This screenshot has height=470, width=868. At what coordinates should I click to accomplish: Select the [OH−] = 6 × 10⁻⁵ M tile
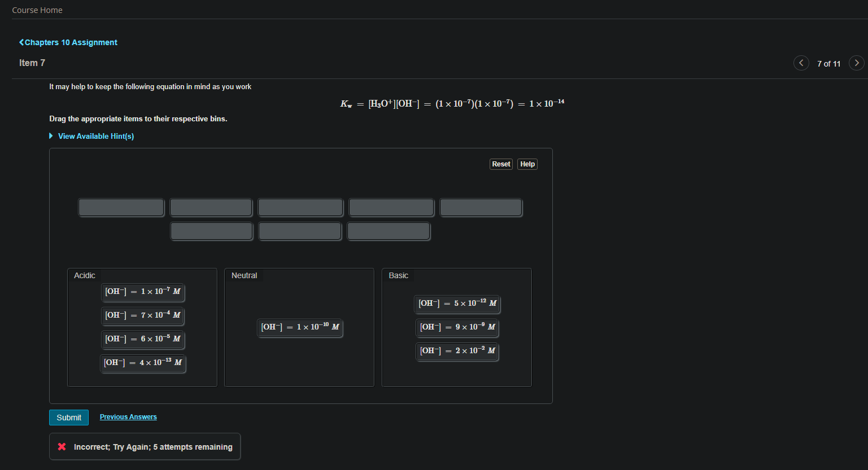point(143,339)
